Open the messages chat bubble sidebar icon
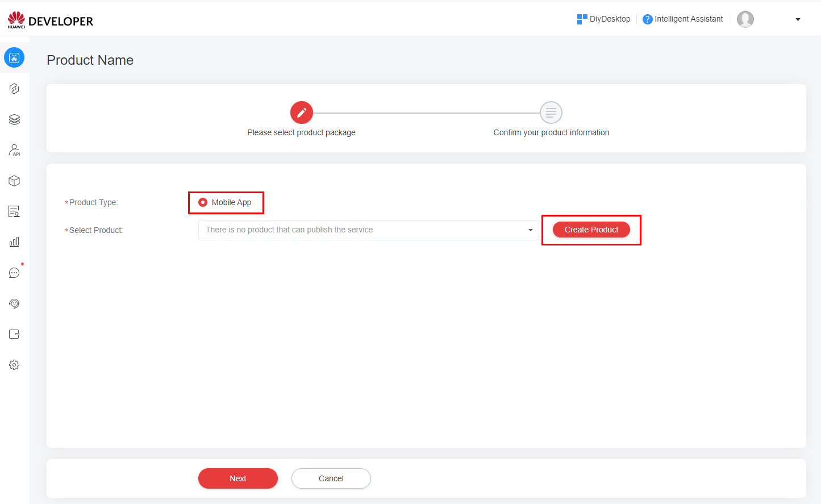 click(x=14, y=273)
